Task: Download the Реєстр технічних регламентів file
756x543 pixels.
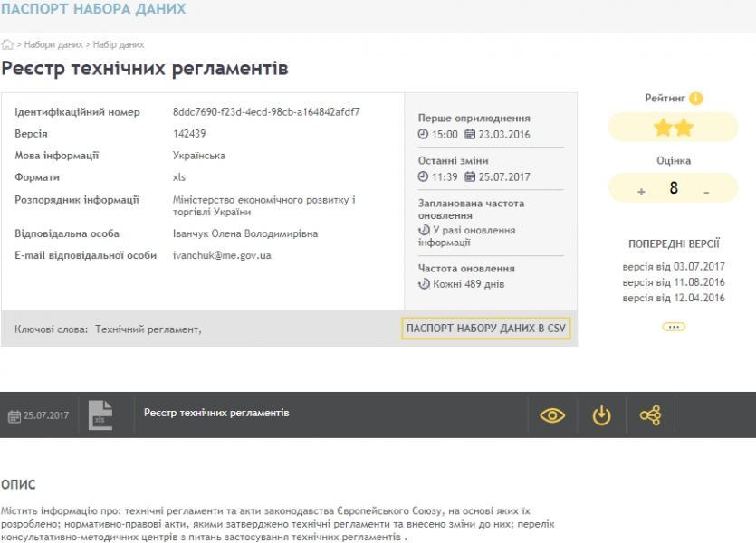Action: [601, 415]
